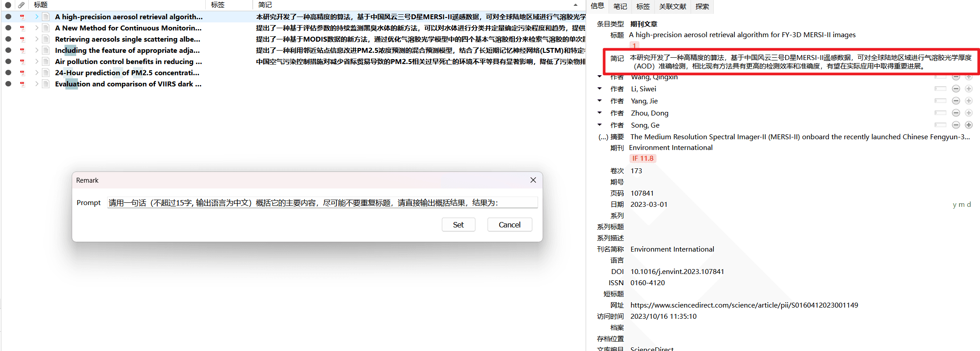Remove author Li, Siwei with minus icon
This screenshot has width=980, height=351.
[x=956, y=89]
